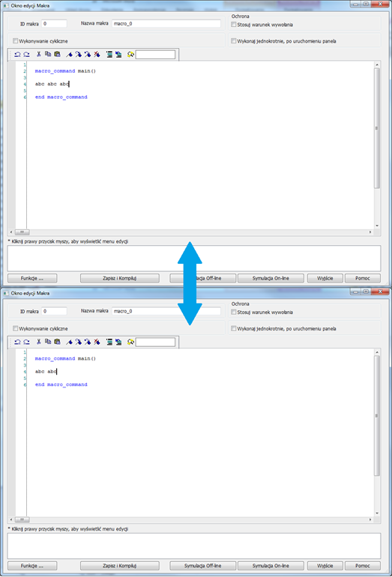Toggle bookmark flag icon in lower window toolbar
The image size is (392, 577).
click(x=69, y=342)
